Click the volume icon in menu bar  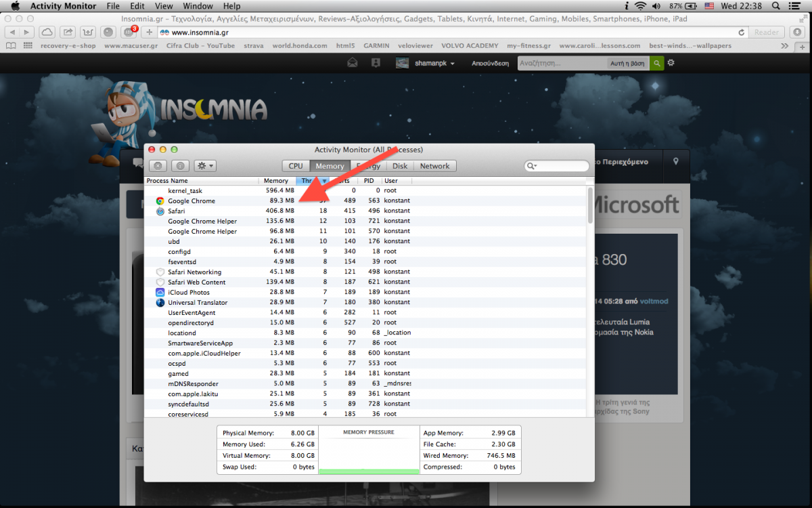tap(658, 6)
